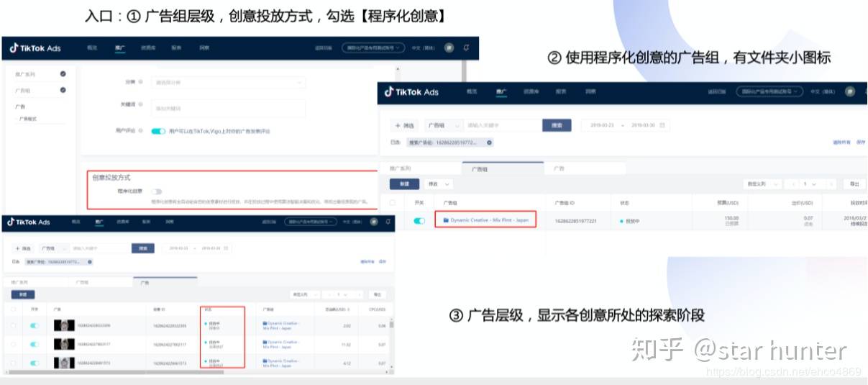This screenshot has height=385, width=868.
Task: Open Dynamic Creative - Mix Pint - Japan link
Action: (489, 219)
